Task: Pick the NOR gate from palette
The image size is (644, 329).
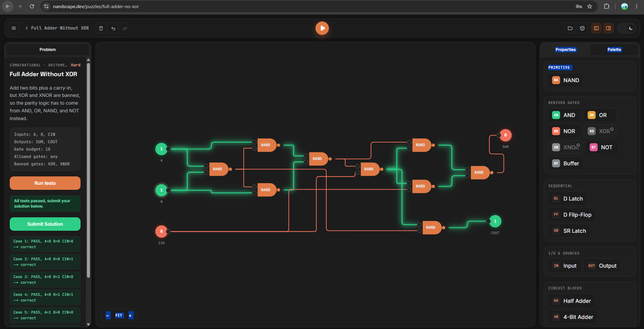Action: click(x=564, y=131)
